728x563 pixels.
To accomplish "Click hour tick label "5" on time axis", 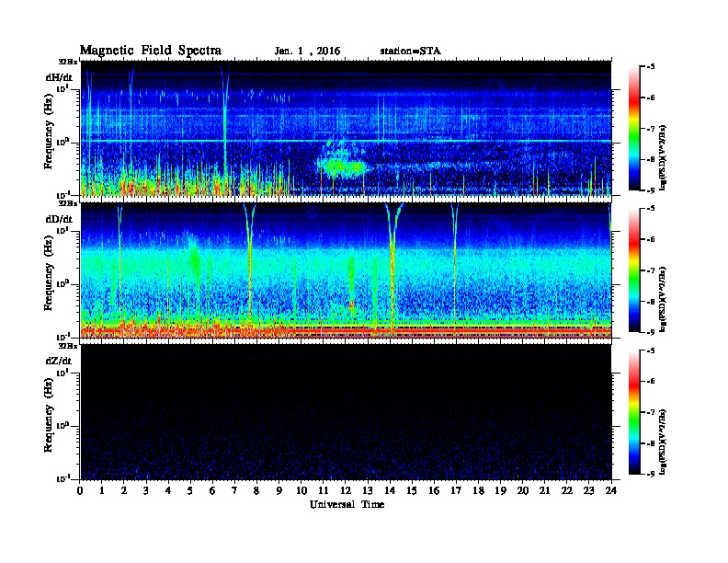I will (190, 490).
